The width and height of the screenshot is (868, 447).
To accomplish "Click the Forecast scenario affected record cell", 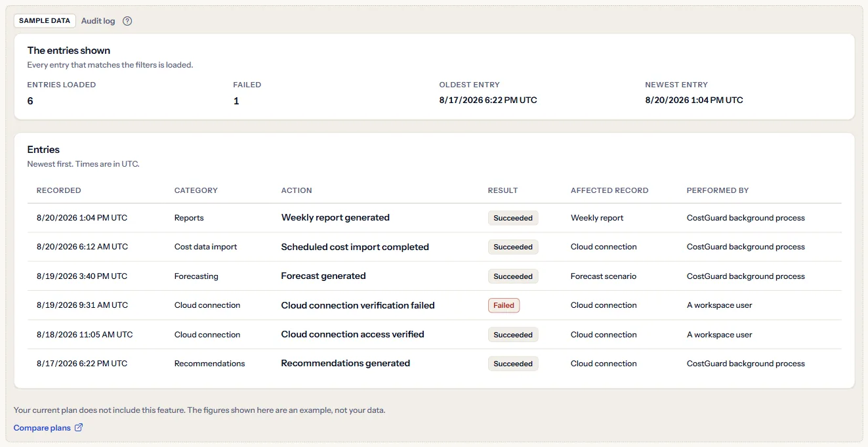I will [604, 276].
